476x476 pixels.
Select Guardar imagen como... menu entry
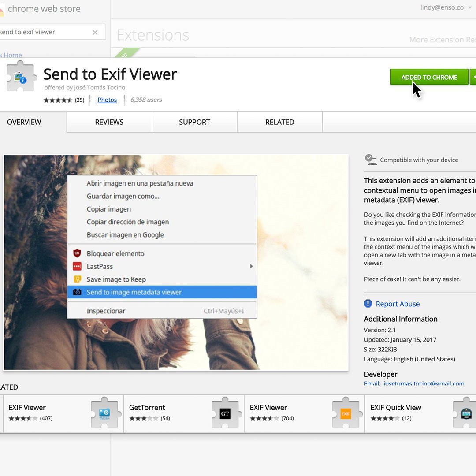pos(162,196)
